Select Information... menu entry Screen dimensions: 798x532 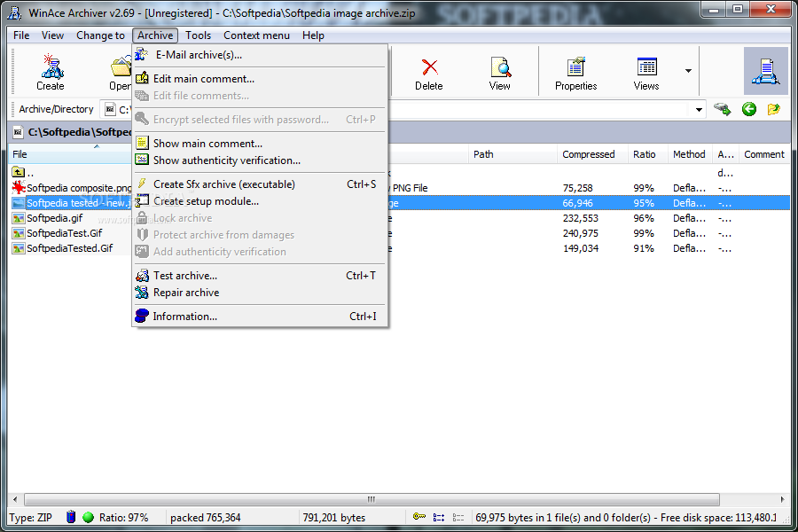tap(260, 317)
